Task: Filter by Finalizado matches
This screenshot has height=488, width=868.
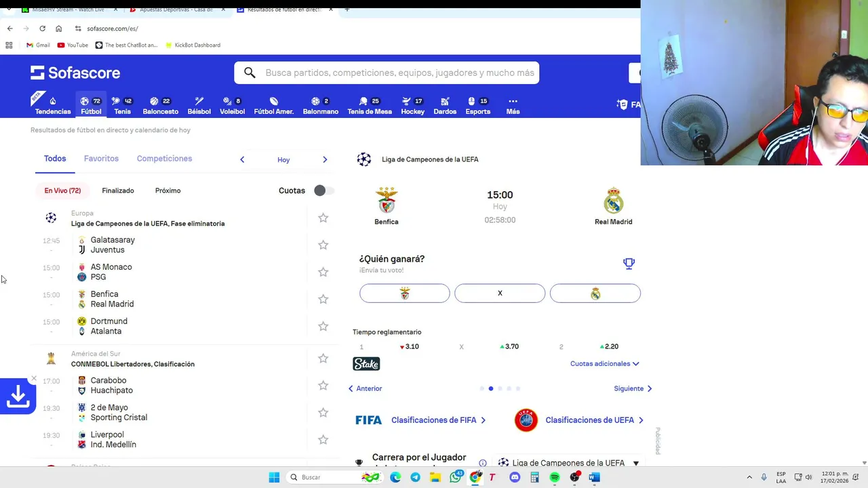Action: (x=118, y=190)
